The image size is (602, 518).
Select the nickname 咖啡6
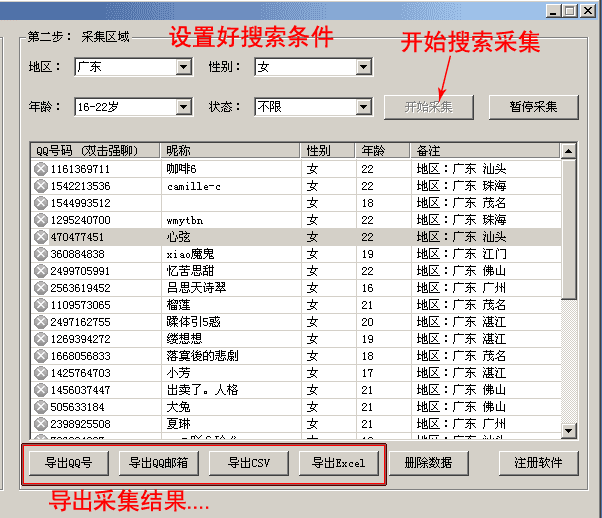[x=181, y=169]
